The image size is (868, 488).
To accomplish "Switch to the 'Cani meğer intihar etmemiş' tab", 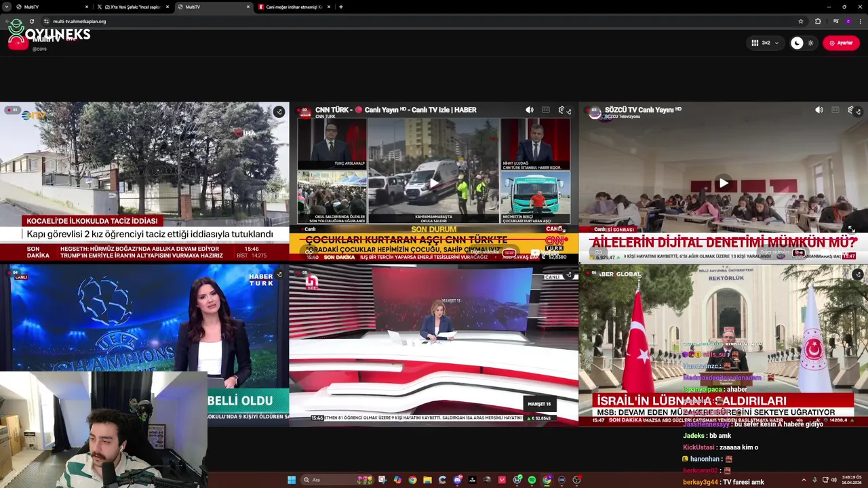I will (x=294, y=7).
